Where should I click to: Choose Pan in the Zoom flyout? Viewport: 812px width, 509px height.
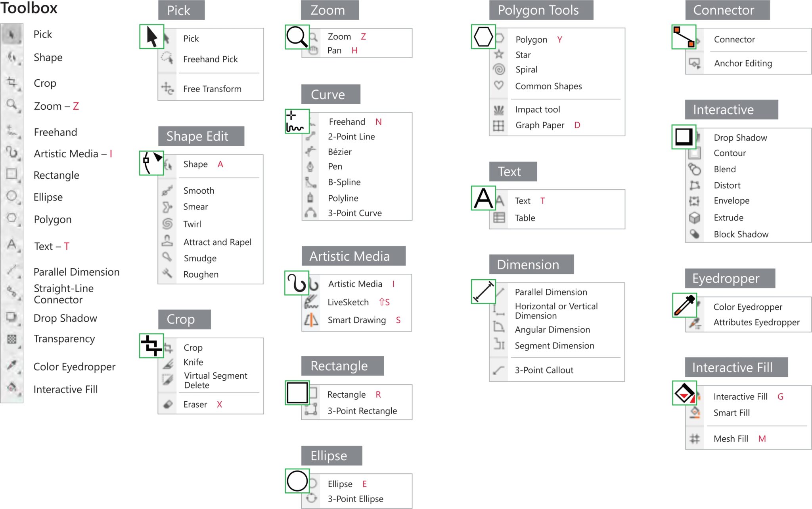pos(335,50)
